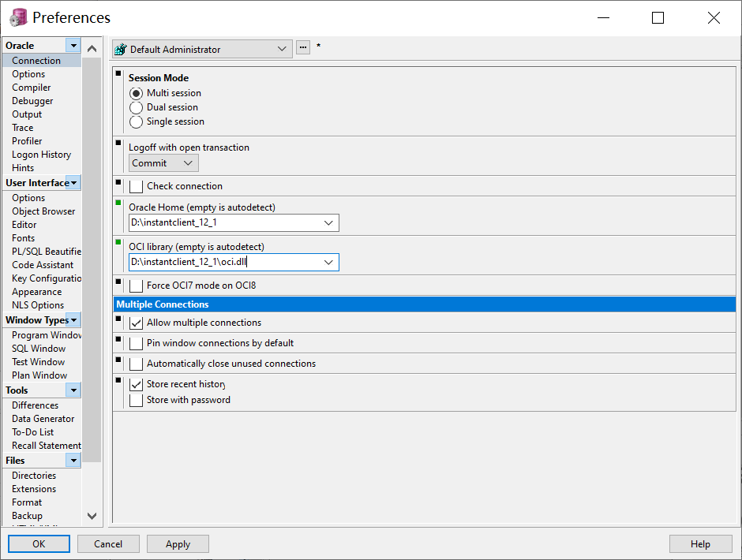Viewport: 742px width, 560px height.
Task: Click the Logoff with open transaction indicator square
Action: [118, 143]
